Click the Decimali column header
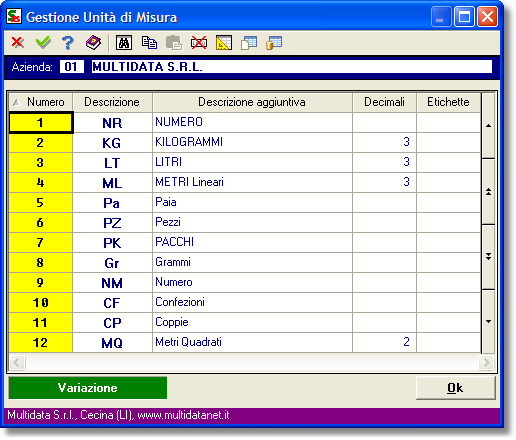Viewport: 516px width, 440px height. coord(384,102)
